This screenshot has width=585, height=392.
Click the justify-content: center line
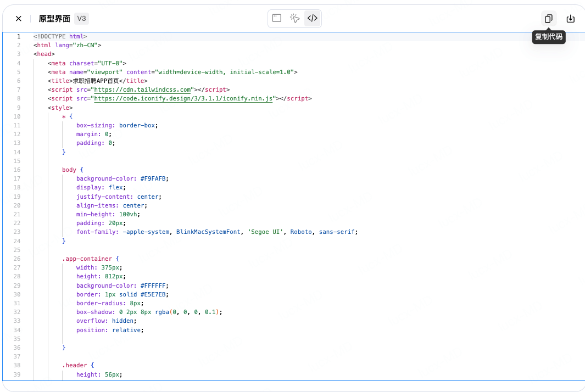coord(119,197)
